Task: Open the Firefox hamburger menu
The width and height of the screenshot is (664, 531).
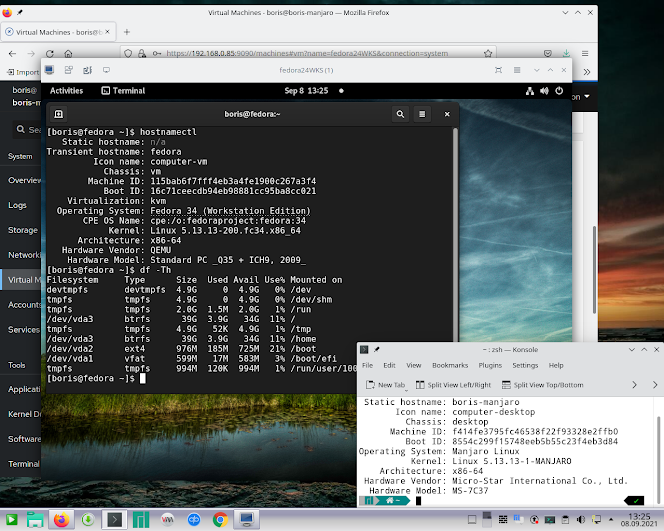Action: pyautogui.click(x=585, y=53)
